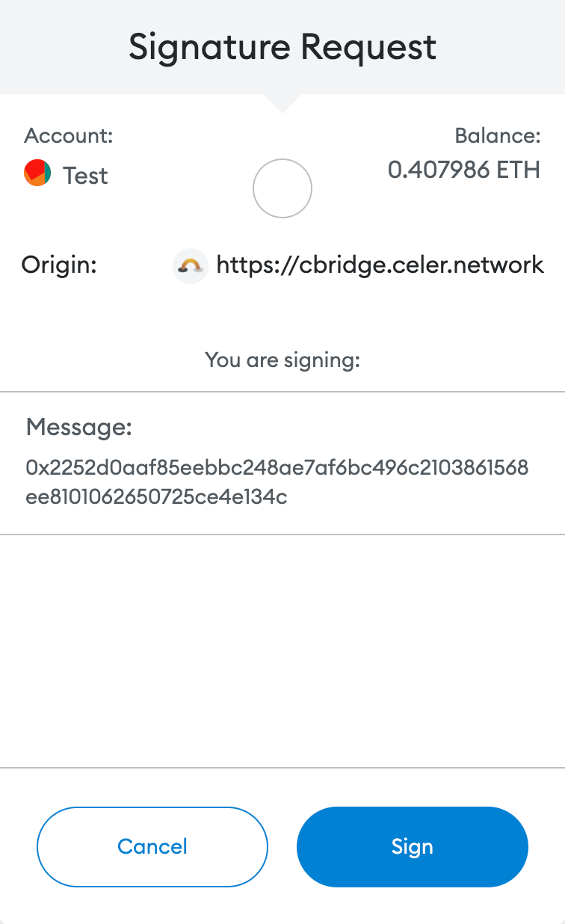
Task: Click the cbridge.celer.network origin URL
Action: point(380,265)
